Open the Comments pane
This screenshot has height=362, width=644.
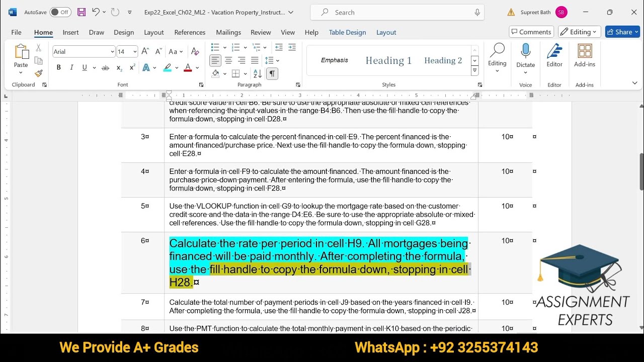pos(531,32)
